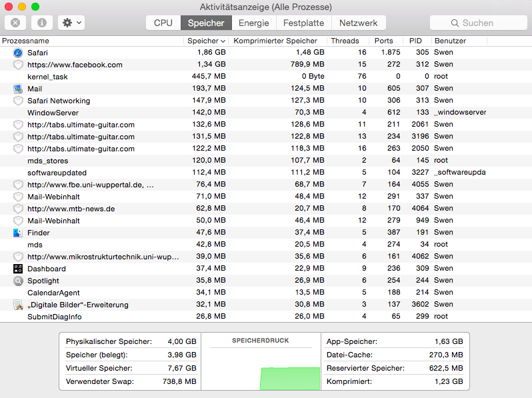Screen dimensions: 532x398
Task: Click Safari's memory value 1,86 GB
Action: pos(211,52)
